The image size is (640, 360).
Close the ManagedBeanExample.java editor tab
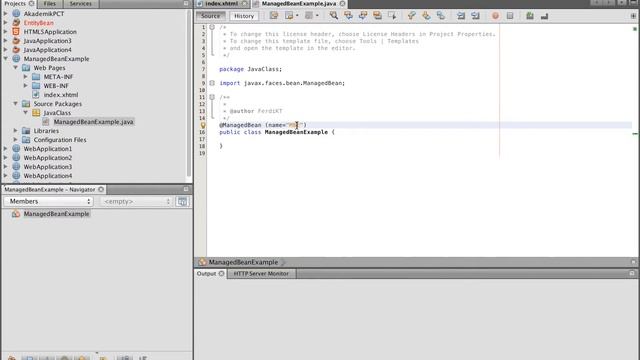[x=342, y=4]
